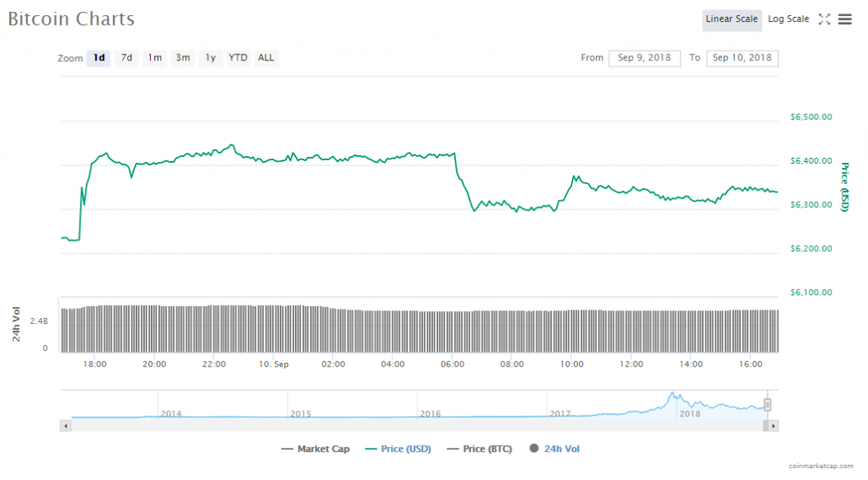Click the To date field
This screenshot has width=868, height=480.
click(x=743, y=58)
